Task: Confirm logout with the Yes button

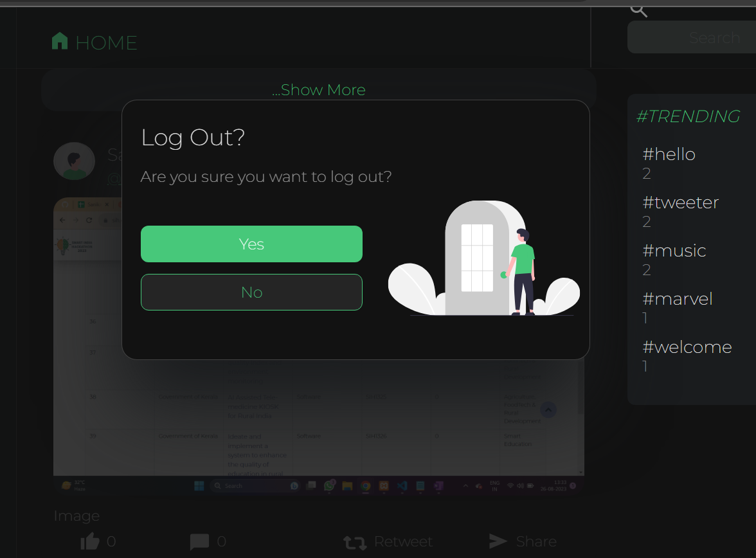Action: pyautogui.click(x=251, y=244)
